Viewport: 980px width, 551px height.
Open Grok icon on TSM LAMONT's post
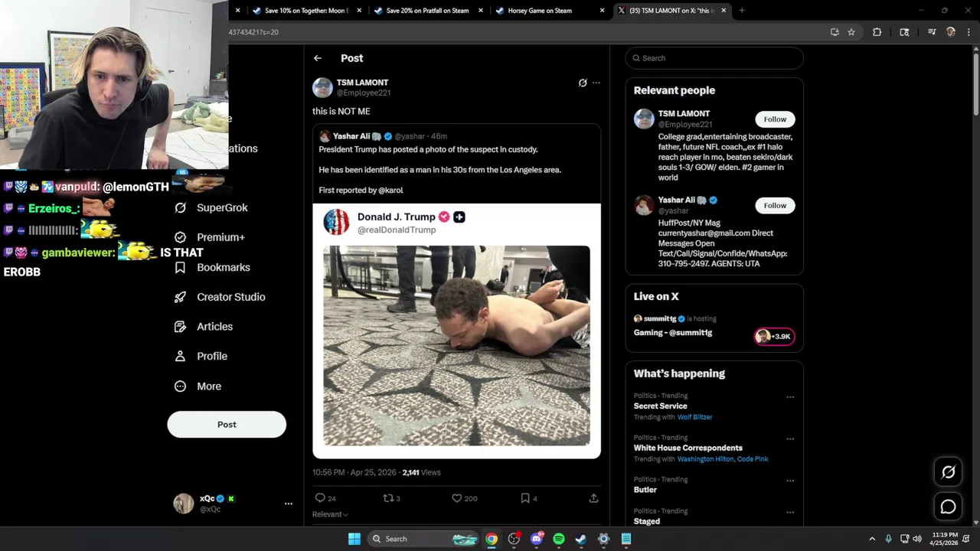[x=583, y=83]
